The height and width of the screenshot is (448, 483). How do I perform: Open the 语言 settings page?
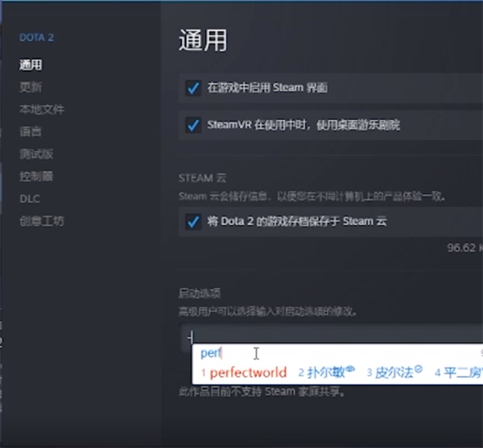tap(31, 131)
